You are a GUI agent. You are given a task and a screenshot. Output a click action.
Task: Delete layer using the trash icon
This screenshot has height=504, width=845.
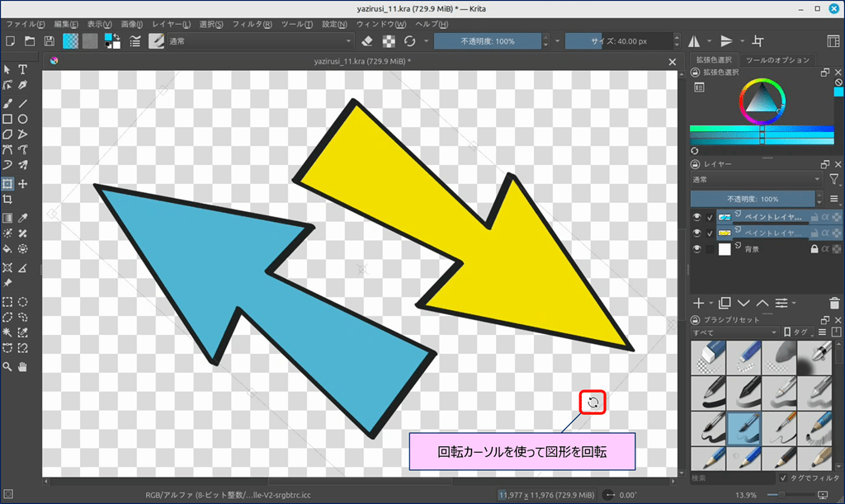[x=834, y=304]
